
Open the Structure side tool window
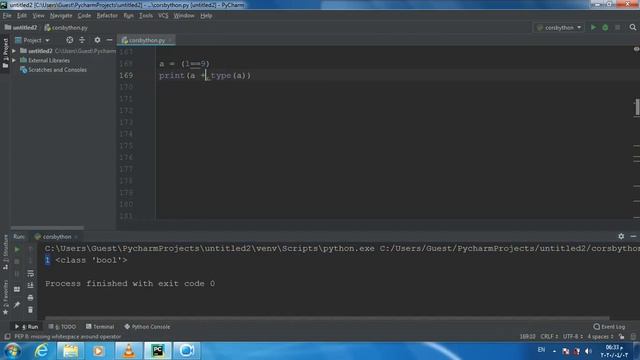(x=5, y=251)
